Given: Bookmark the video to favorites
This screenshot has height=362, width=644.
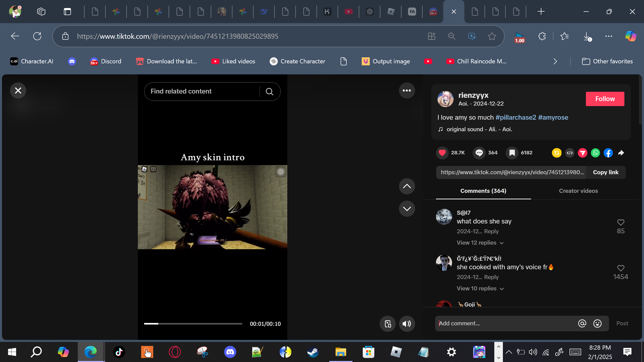Looking at the screenshot, I should [x=512, y=153].
